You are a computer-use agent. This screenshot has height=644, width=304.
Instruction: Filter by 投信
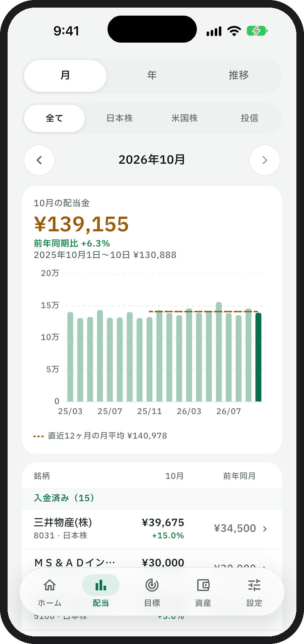249,118
